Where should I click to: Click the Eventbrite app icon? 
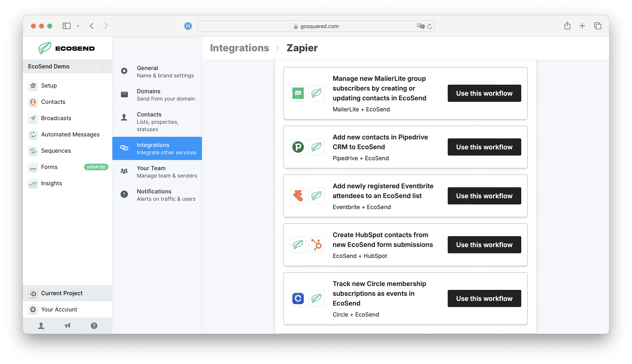[x=298, y=196]
